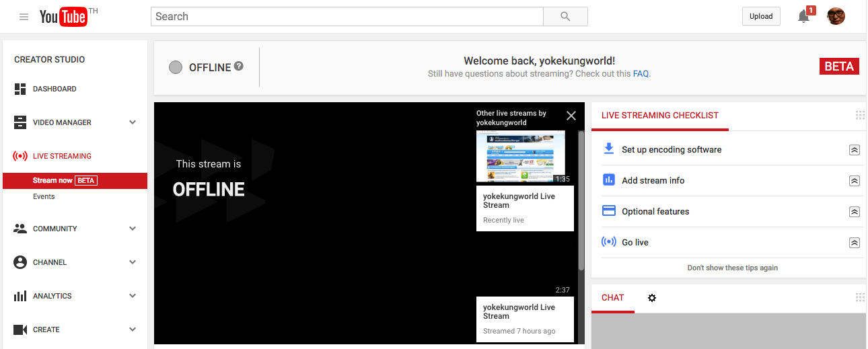Click the red BETA badge in the welcome bar

[839, 67]
